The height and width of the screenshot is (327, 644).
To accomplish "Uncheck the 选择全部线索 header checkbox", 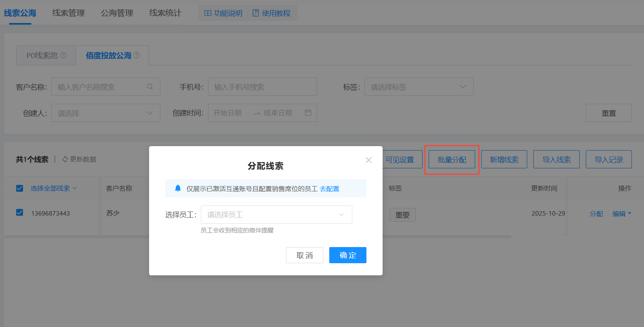I will (19, 188).
